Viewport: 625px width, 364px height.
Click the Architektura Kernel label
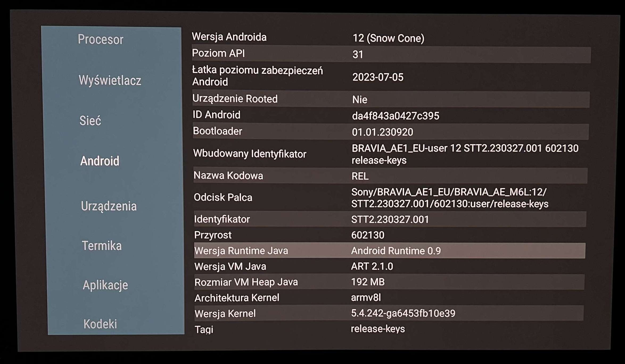237,298
